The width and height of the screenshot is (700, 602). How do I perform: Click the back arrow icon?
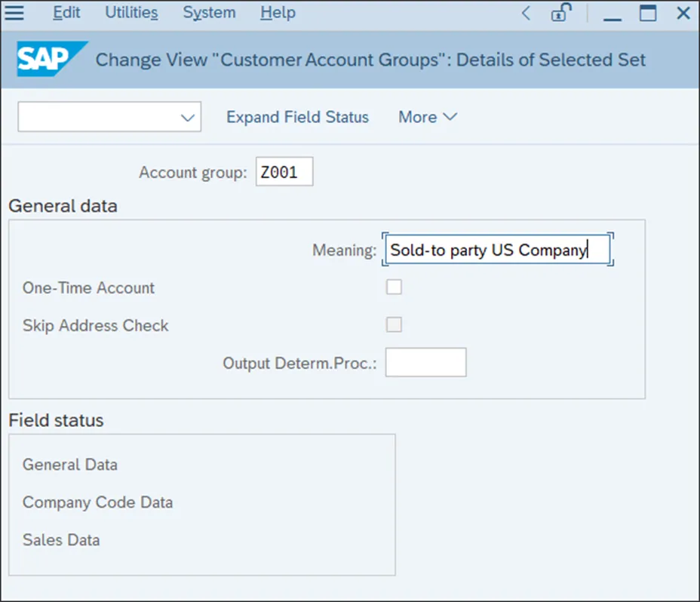pos(526,13)
